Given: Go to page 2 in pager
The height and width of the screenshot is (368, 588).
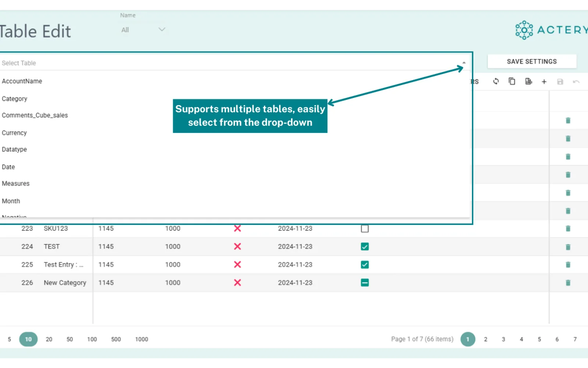Looking at the screenshot, I should (485, 339).
